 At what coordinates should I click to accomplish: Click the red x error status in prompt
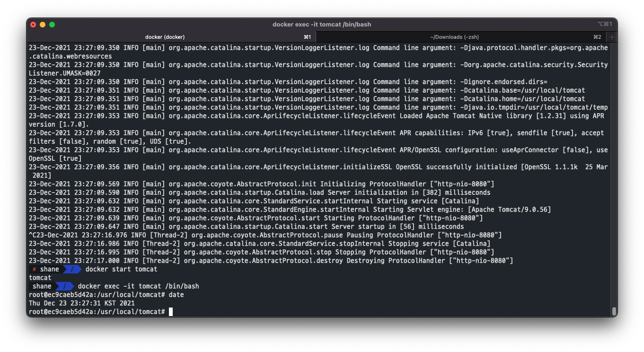pyautogui.click(x=34, y=269)
